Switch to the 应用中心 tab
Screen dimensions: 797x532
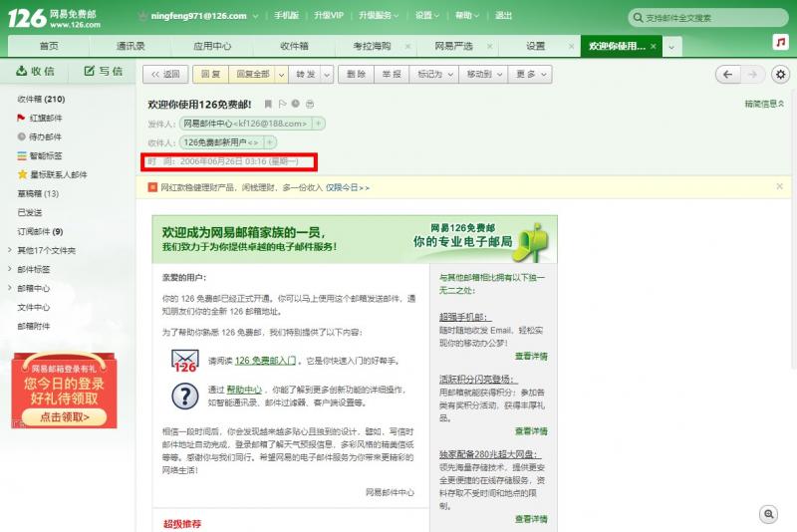tap(212, 46)
